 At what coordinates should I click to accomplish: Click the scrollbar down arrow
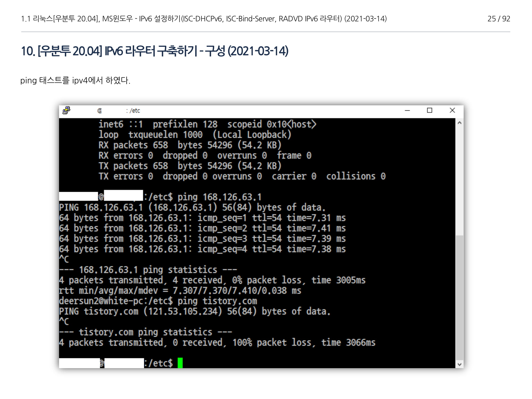tap(459, 364)
